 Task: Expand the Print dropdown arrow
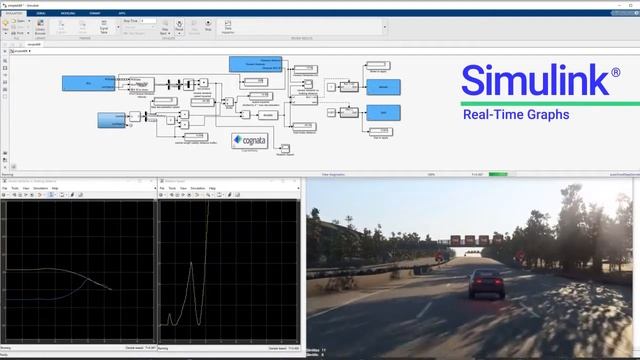pyautogui.click(x=29, y=33)
